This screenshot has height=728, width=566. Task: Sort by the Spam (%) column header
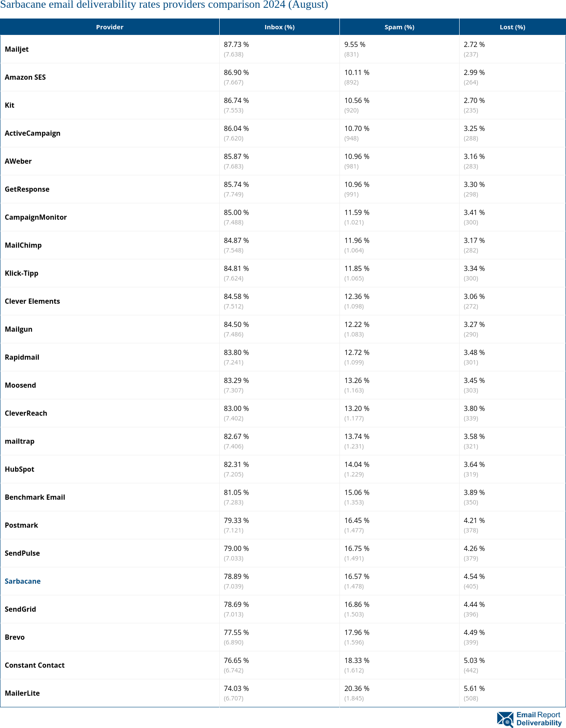[x=399, y=27]
